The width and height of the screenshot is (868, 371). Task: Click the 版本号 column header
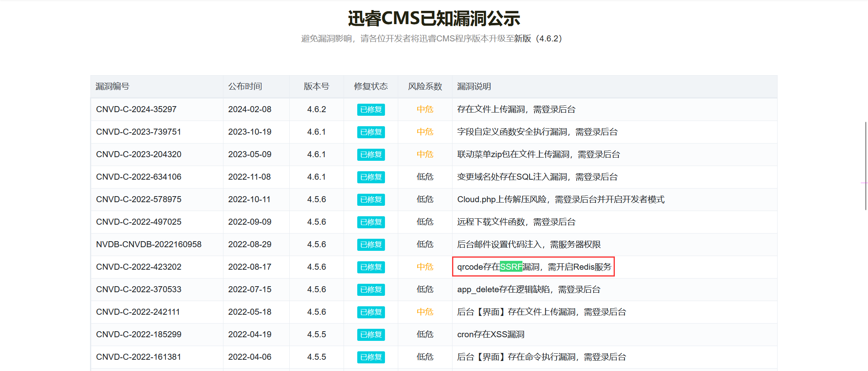click(317, 86)
